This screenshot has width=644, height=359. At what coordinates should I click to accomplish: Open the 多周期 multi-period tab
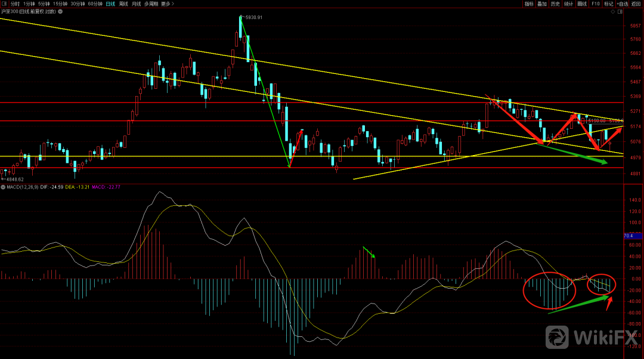[x=151, y=4]
